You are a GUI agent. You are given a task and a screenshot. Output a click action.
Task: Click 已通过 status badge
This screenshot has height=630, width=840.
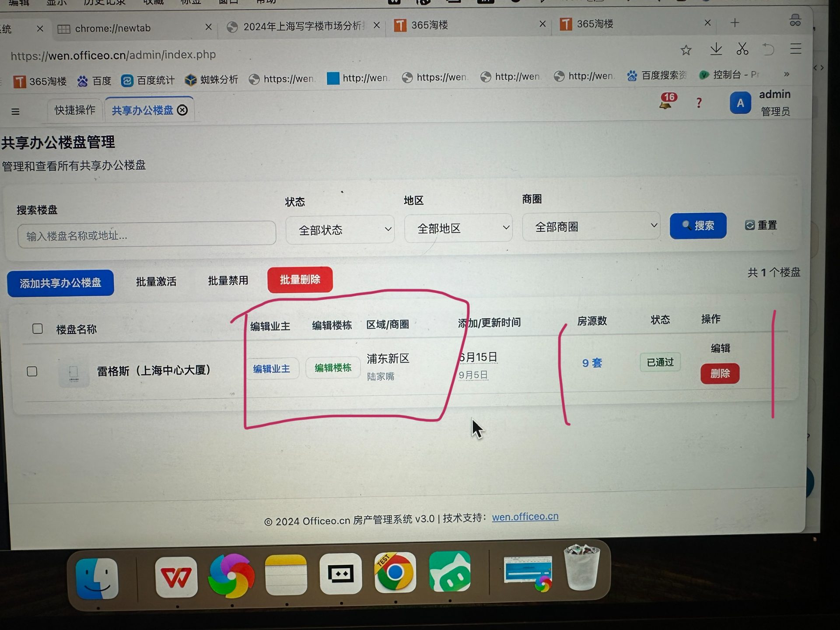click(x=660, y=362)
